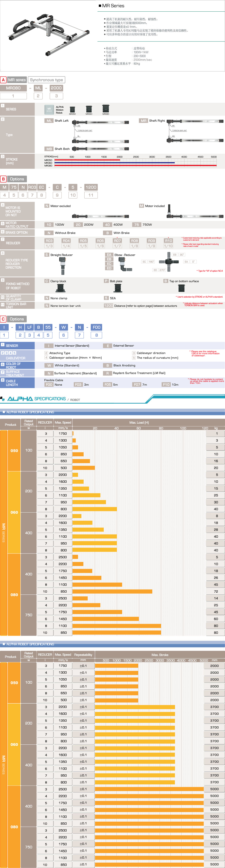The width and height of the screenshot is (225, 868).
Task: Select the R07 reducer code
Action: 117,241
